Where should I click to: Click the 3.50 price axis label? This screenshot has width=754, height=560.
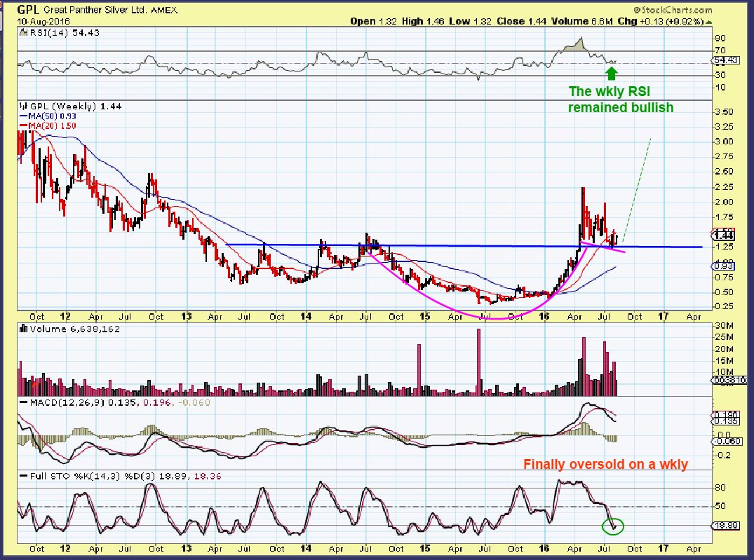click(x=724, y=112)
